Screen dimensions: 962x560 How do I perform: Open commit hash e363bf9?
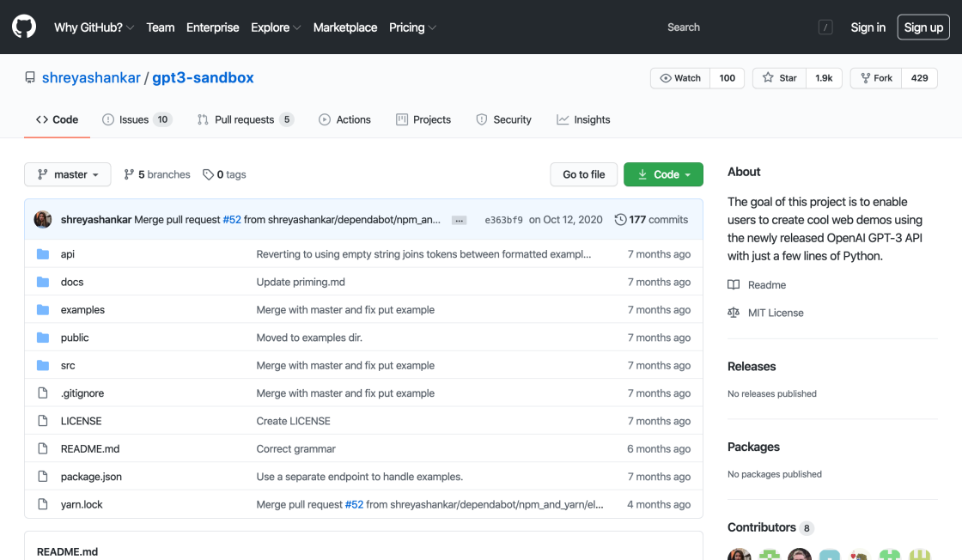503,220
